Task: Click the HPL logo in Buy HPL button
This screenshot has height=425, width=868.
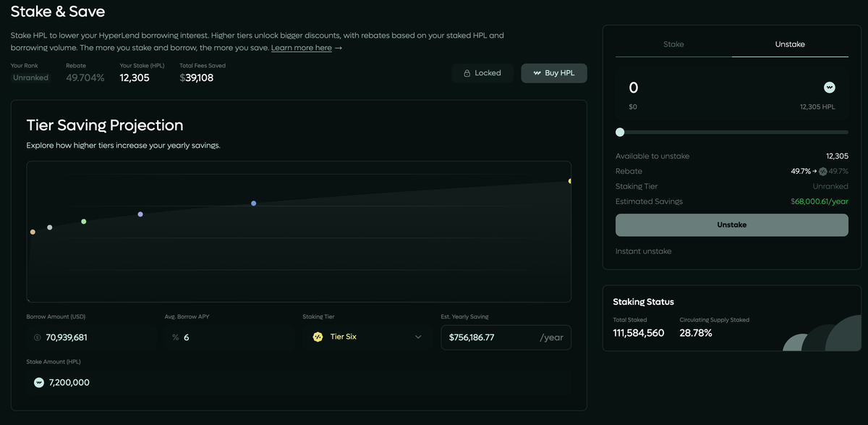Action: click(537, 73)
